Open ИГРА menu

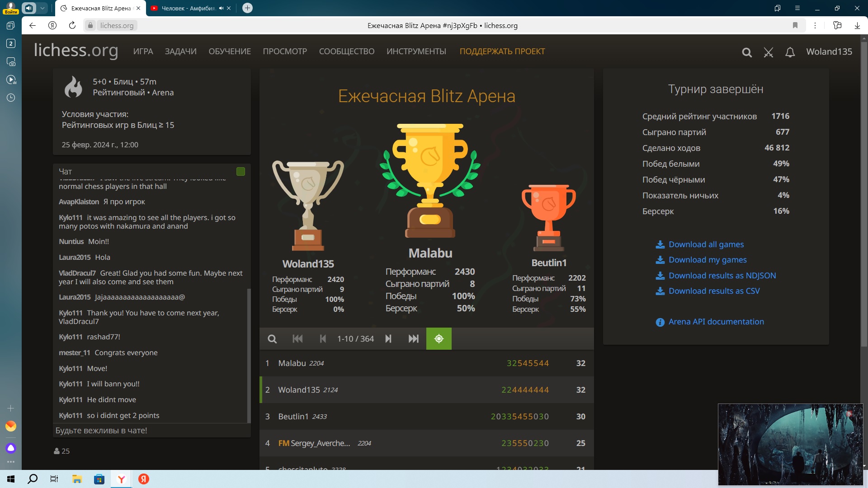click(143, 52)
